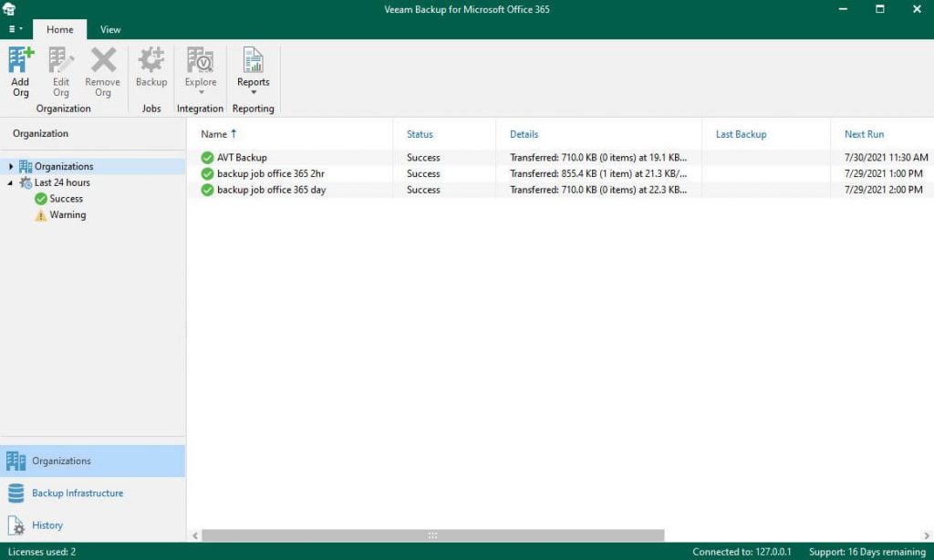Select backup job office 365 day

560,190
